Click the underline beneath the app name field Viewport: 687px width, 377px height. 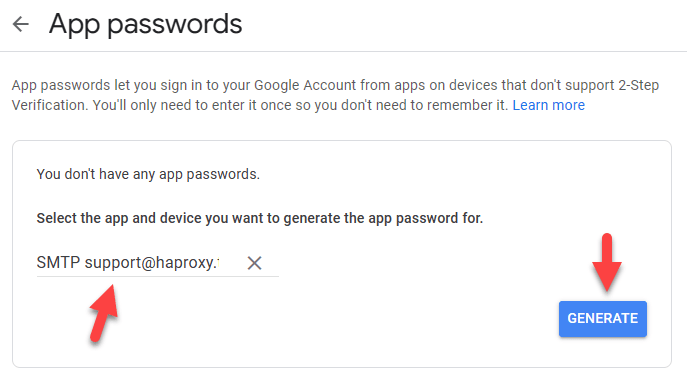[x=158, y=277]
